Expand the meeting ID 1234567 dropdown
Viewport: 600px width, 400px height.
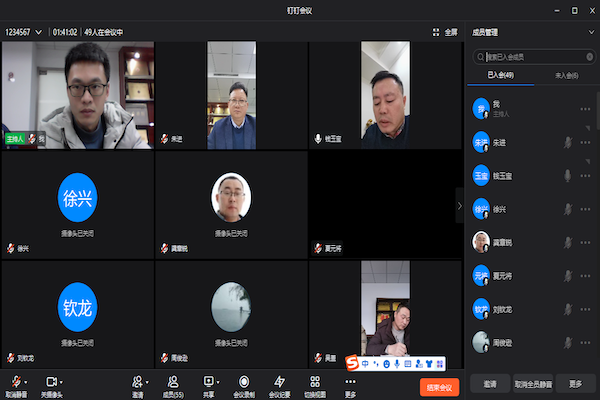[38, 32]
